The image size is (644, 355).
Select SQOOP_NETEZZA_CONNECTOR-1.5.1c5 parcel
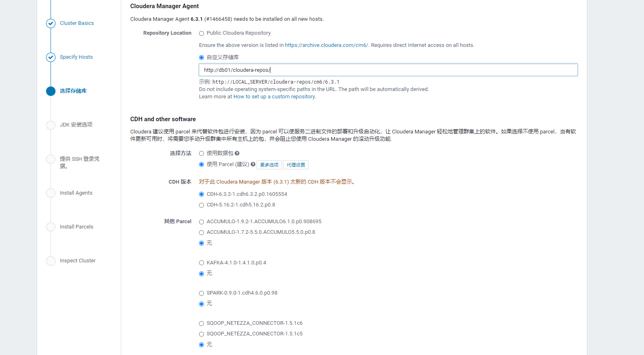tap(201, 334)
